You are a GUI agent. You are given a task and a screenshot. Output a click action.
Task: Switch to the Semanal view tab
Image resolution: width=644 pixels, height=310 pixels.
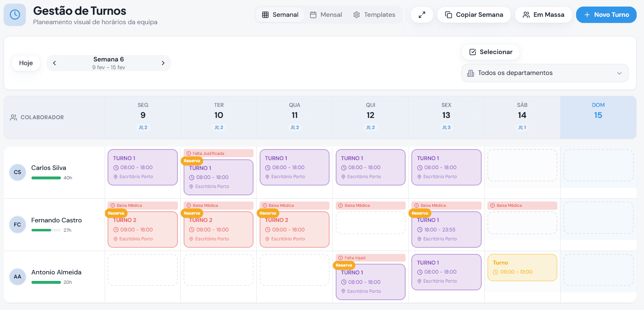[280, 15]
